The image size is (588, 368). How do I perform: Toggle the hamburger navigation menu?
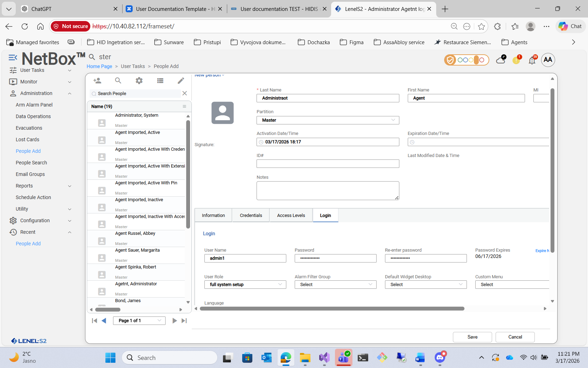click(x=13, y=57)
